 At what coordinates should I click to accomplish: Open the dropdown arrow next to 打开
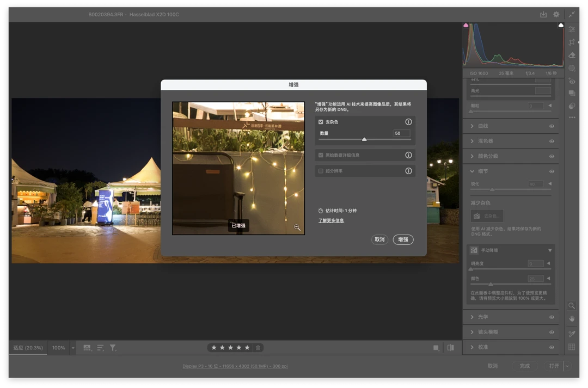(x=567, y=366)
